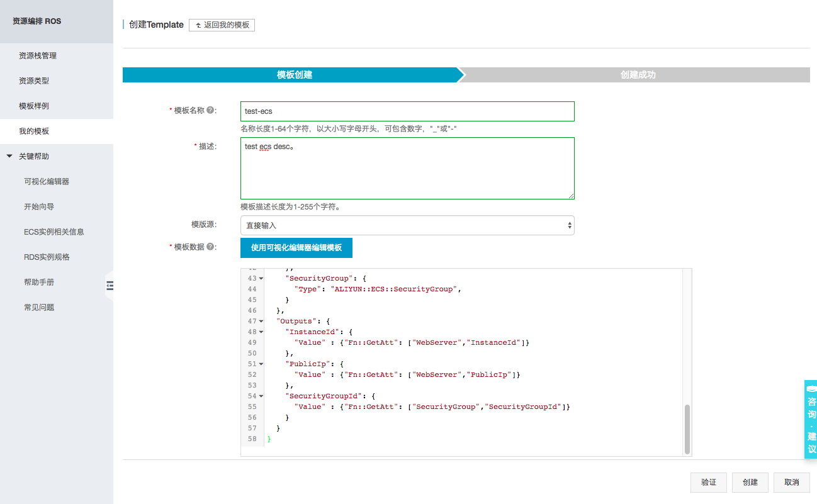
Task: Click line 44 ALIYUN::ECS::SecurityGroup text
Action: pyautogui.click(x=393, y=289)
